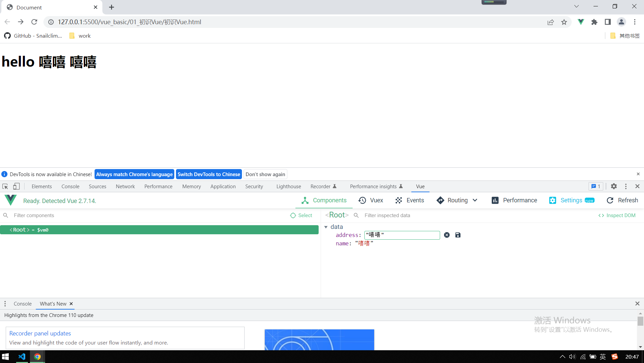Cancel editing the address value
Viewport: 644px width, 363px height.
447,235
